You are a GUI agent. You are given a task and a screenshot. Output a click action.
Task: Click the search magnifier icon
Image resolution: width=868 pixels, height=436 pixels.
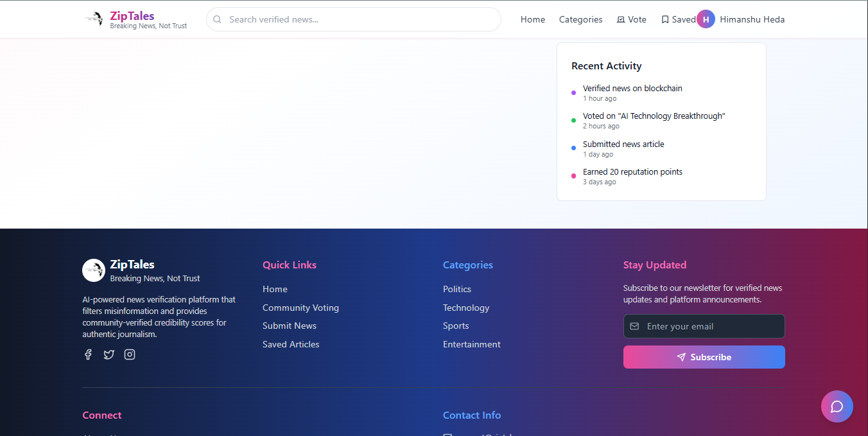pos(217,19)
